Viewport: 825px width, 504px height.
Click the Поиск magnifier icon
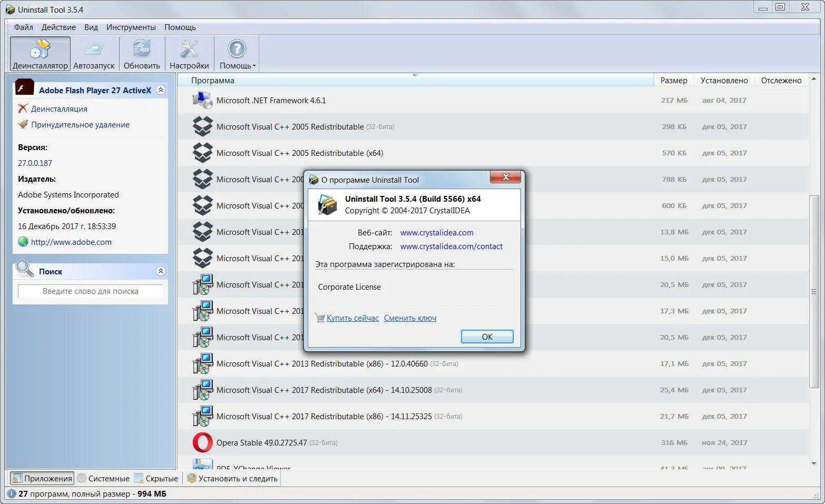24,269
